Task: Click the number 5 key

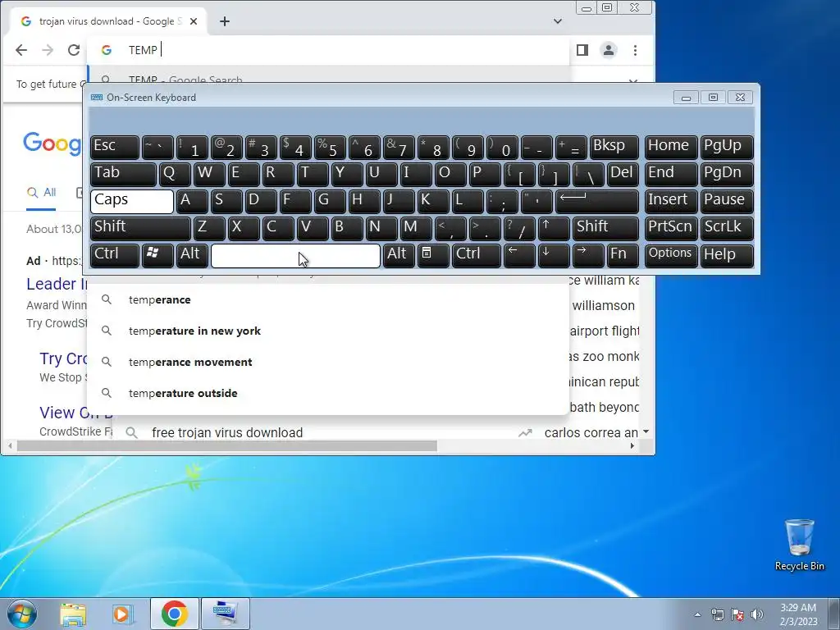Action: (330, 147)
